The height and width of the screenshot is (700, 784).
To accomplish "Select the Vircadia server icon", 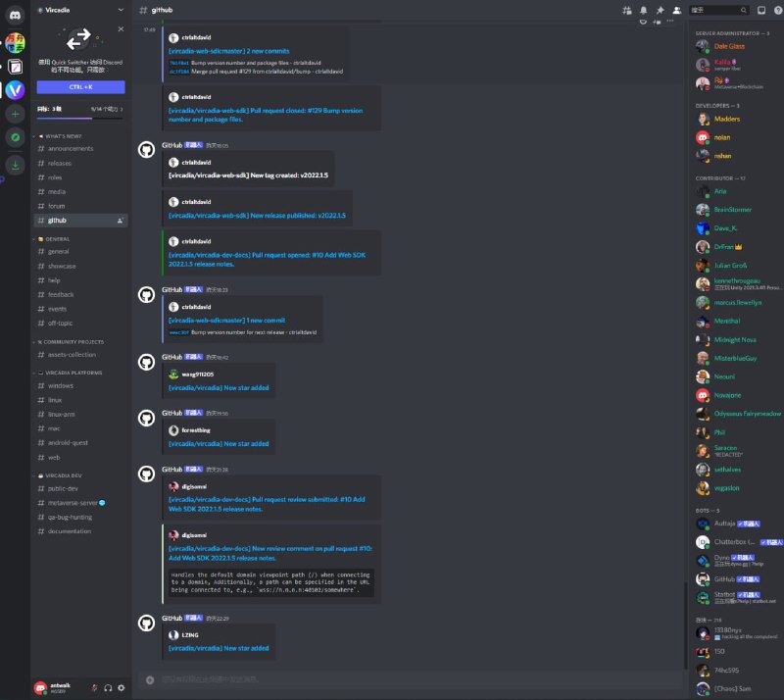I will tap(15, 90).
